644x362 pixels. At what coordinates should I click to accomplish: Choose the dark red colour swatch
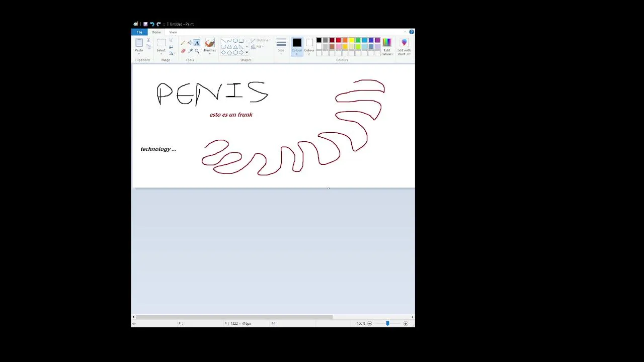coord(332,40)
